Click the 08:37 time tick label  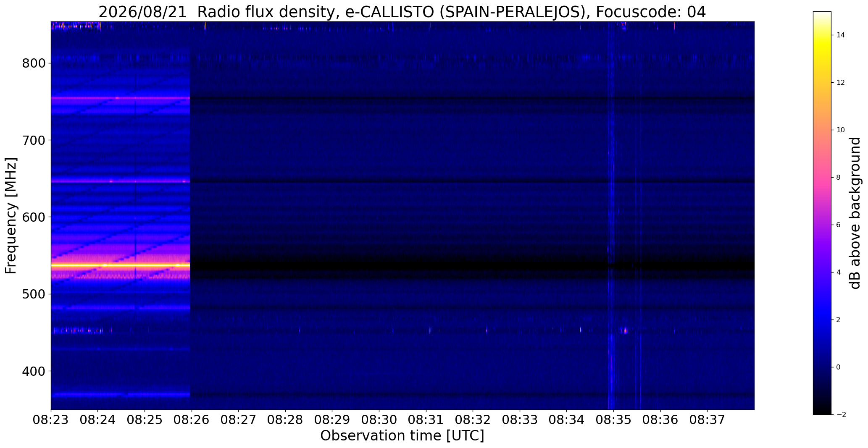pos(708,420)
